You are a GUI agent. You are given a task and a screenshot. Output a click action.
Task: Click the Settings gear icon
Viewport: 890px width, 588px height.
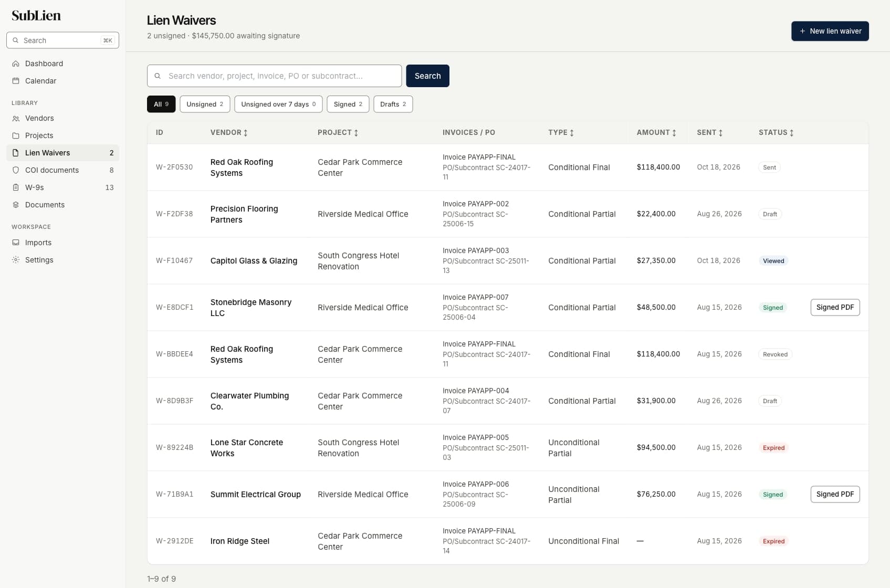click(16, 260)
